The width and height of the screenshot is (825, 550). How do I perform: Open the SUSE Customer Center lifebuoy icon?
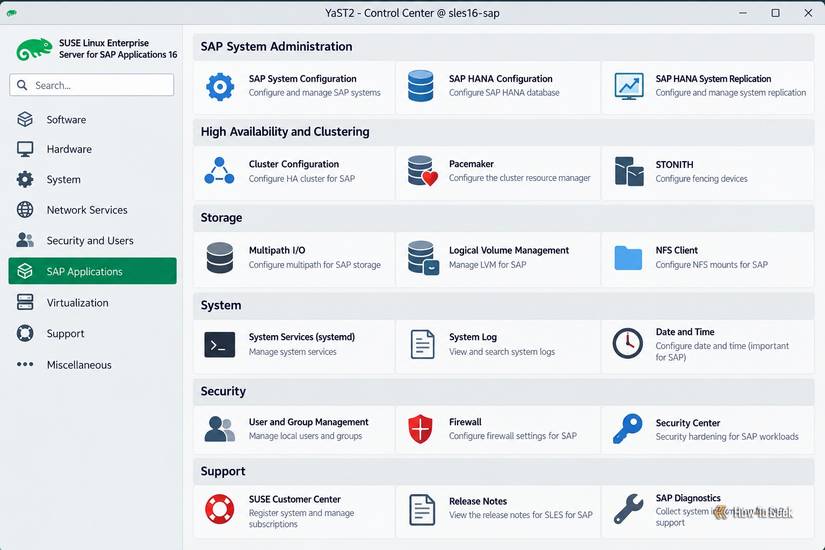[219, 509]
